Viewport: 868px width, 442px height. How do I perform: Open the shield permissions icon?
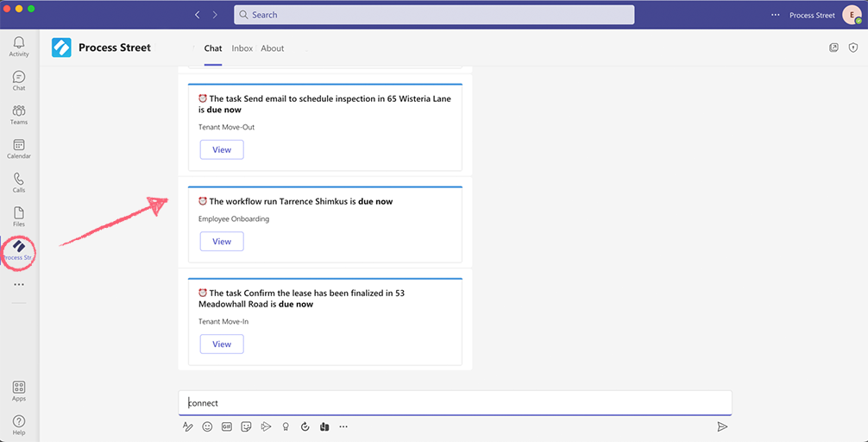tap(853, 47)
